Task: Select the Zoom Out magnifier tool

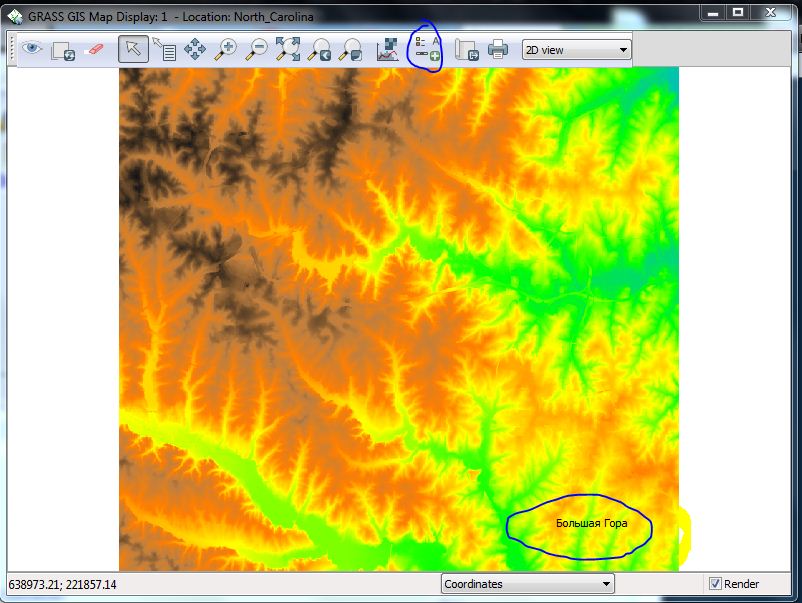Action: point(258,48)
